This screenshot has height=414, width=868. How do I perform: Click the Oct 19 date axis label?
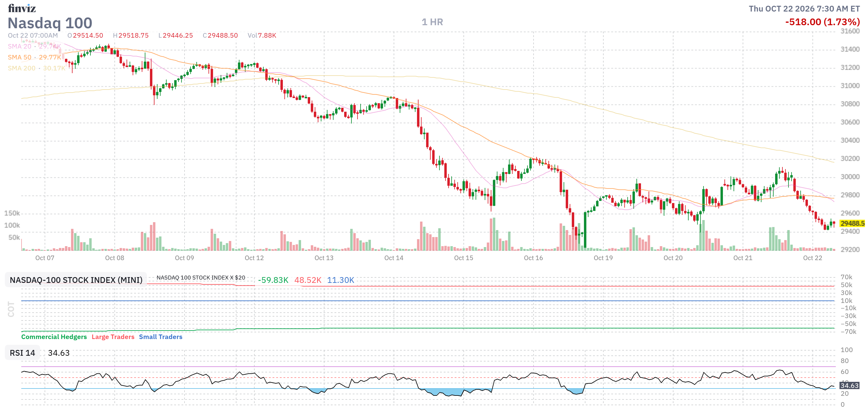click(603, 258)
